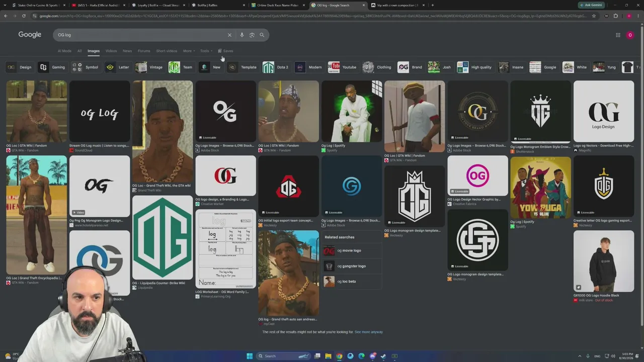The height and width of the screenshot is (362, 644).
Task: Switch to the News results tab
Action: tap(127, 51)
